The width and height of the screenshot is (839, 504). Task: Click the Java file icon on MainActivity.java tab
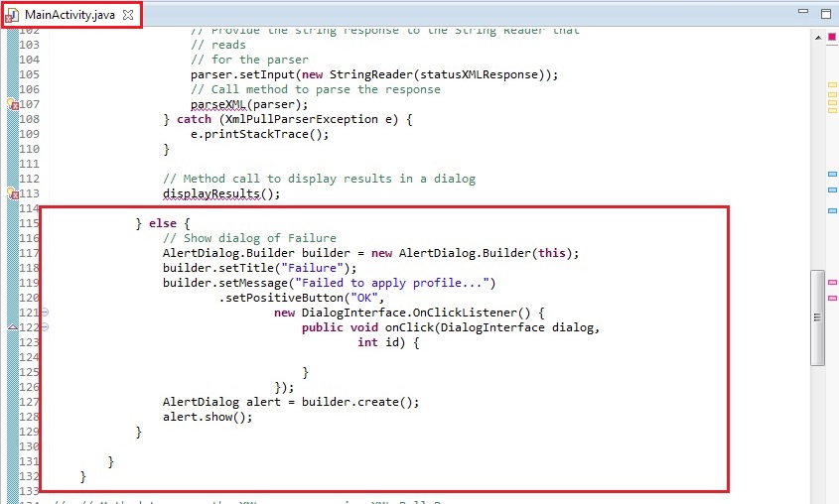pyautogui.click(x=13, y=15)
